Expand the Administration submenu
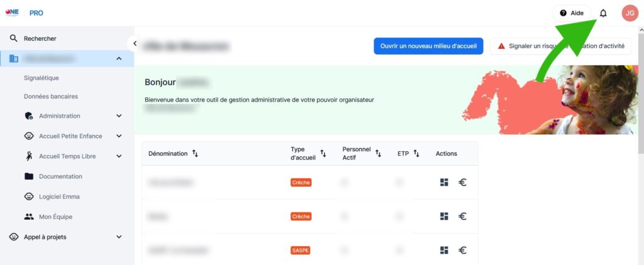The width and height of the screenshot is (644, 265). (x=119, y=116)
